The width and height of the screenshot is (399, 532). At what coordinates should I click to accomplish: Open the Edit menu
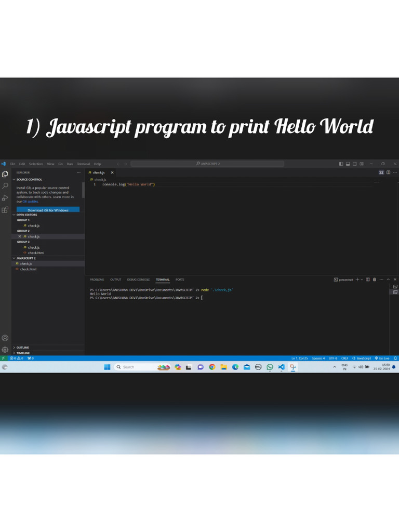pos(22,164)
